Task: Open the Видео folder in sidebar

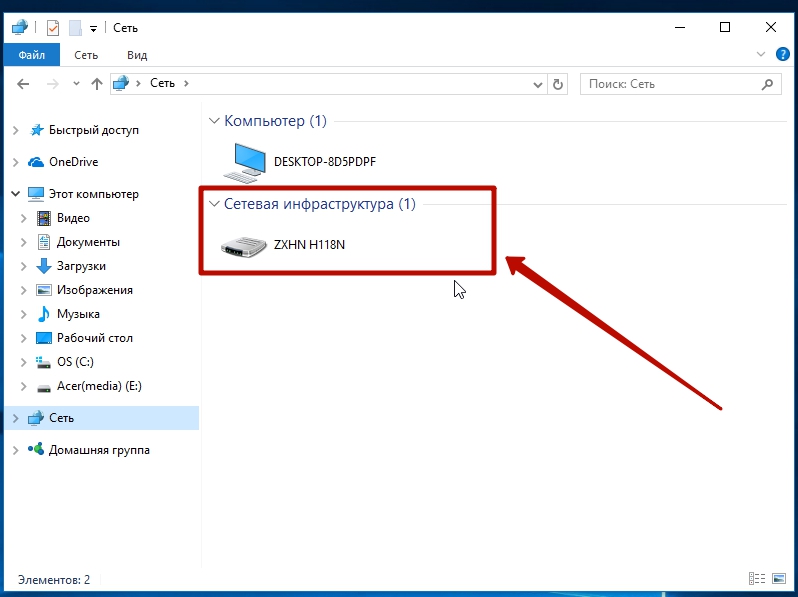Action: [73, 218]
